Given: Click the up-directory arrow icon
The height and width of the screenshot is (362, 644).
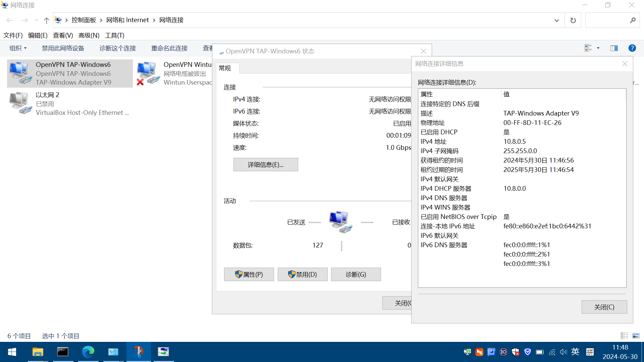Looking at the screenshot, I should point(46,20).
